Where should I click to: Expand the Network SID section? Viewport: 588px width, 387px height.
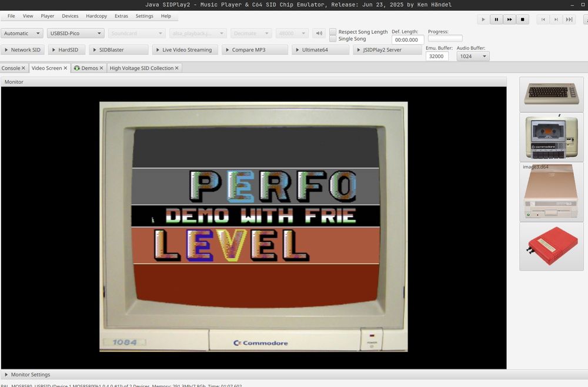point(22,50)
